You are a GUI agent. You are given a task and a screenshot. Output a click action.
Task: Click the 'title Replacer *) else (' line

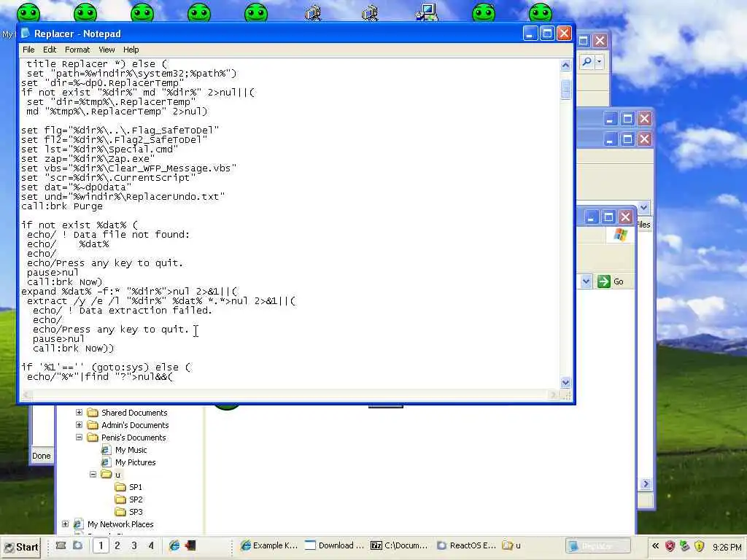tap(97, 64)
